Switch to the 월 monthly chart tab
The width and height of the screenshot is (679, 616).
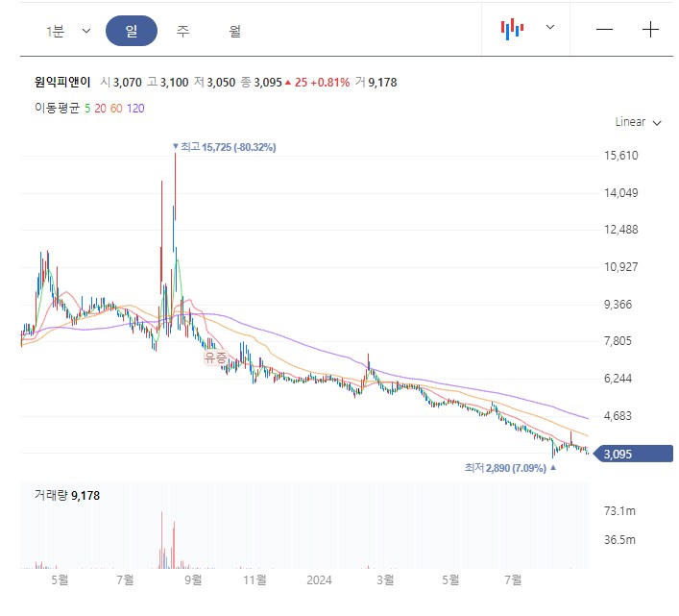point(234,31)
